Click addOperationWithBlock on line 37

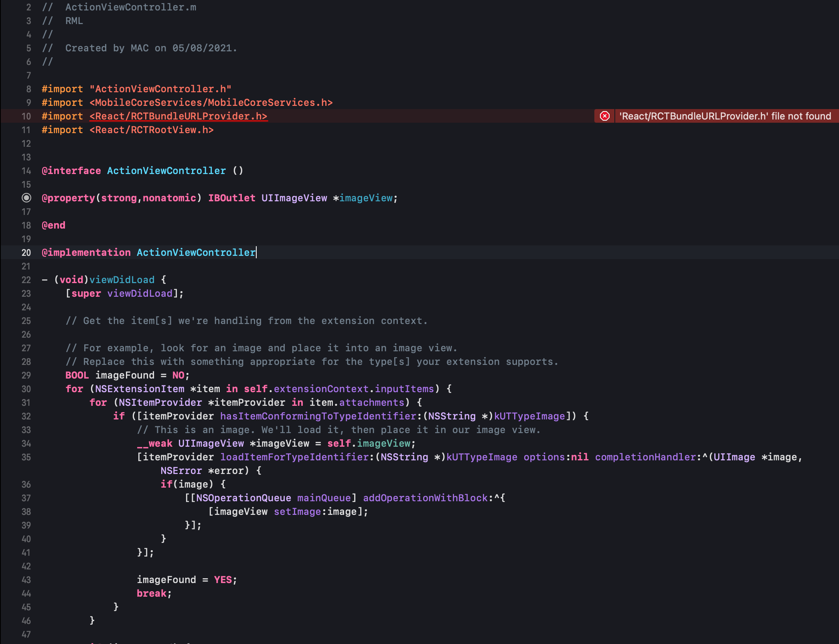pos(425,498)
